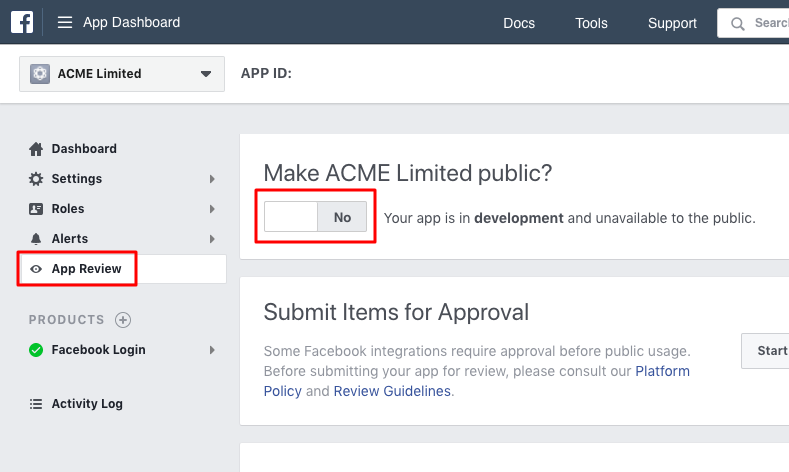Focus the Search input field

753,23
